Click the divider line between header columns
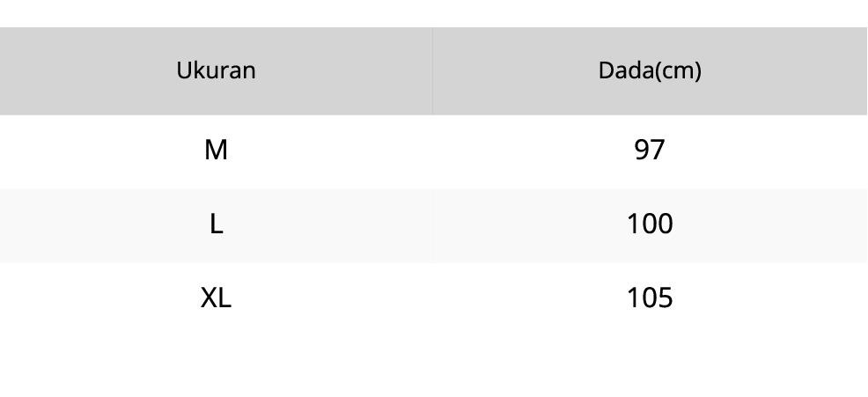The height and width of the screenshot is (397, 868). pos(432,70)
